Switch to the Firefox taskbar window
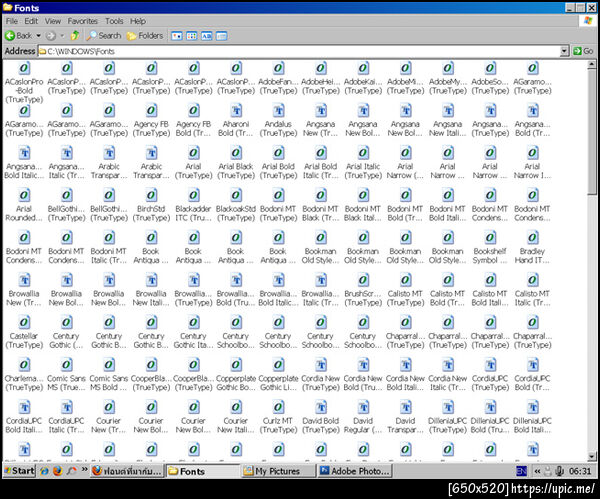 [128, 471]
